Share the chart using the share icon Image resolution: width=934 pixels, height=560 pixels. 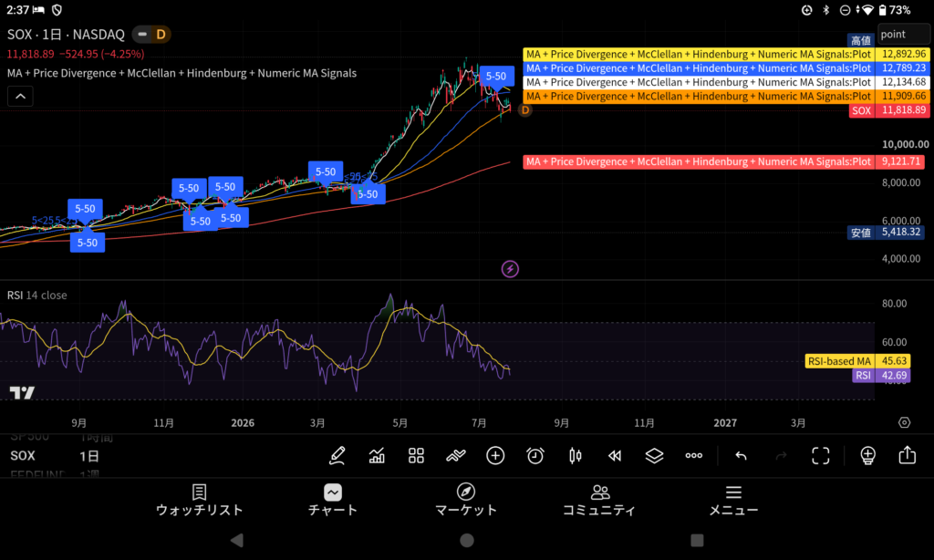click(908, 455)
